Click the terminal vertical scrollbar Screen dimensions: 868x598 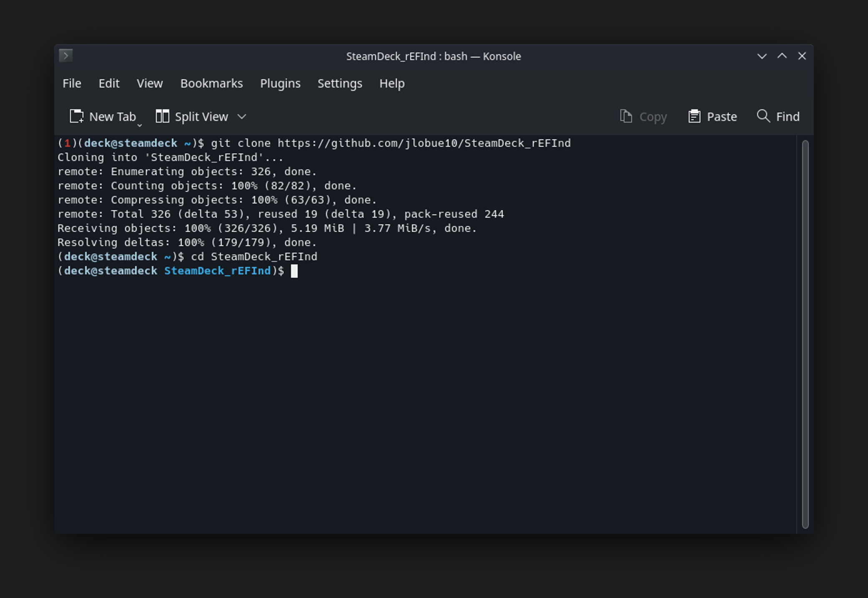tap(805, 334)
